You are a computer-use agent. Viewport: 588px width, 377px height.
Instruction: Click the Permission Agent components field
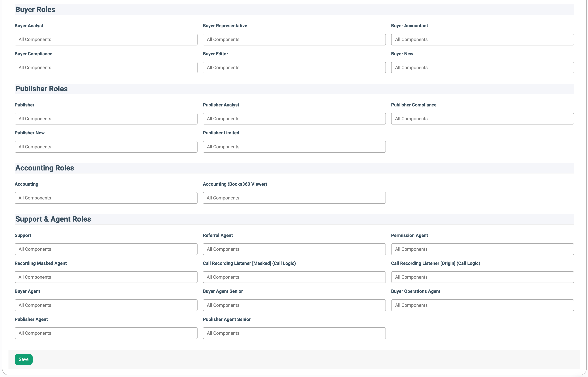click(x=482, y=249)
